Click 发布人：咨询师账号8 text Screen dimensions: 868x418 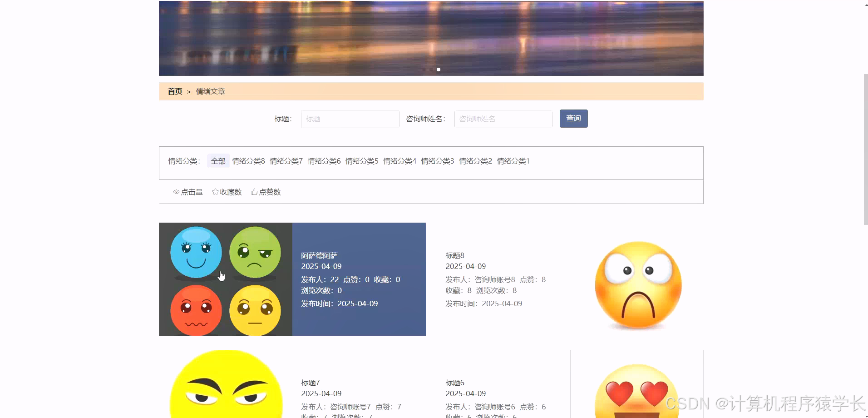480,279
